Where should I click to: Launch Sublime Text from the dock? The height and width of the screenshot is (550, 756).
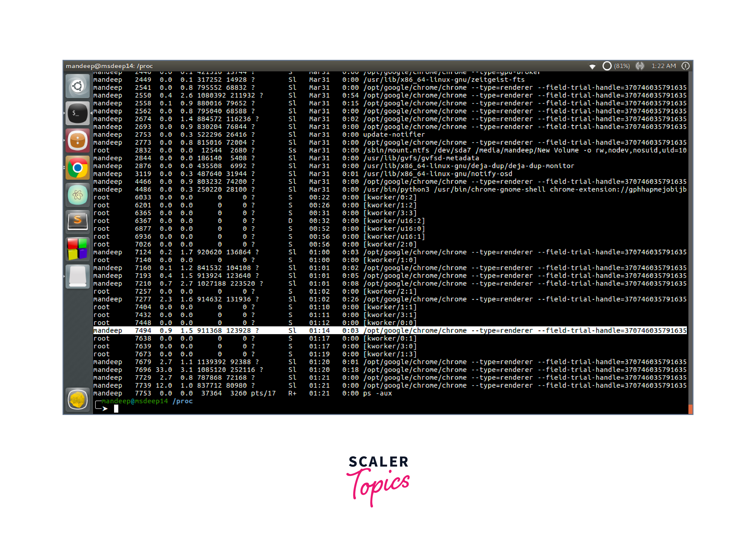(77, 222)
